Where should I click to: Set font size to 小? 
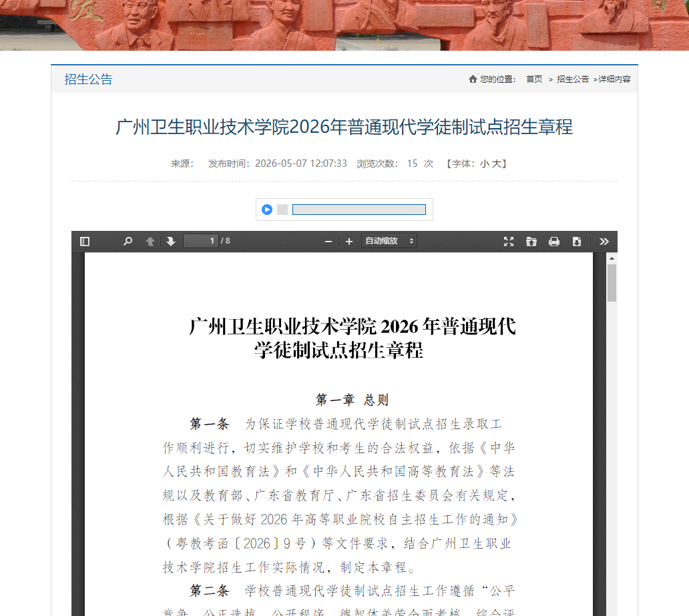pos(484,164)
